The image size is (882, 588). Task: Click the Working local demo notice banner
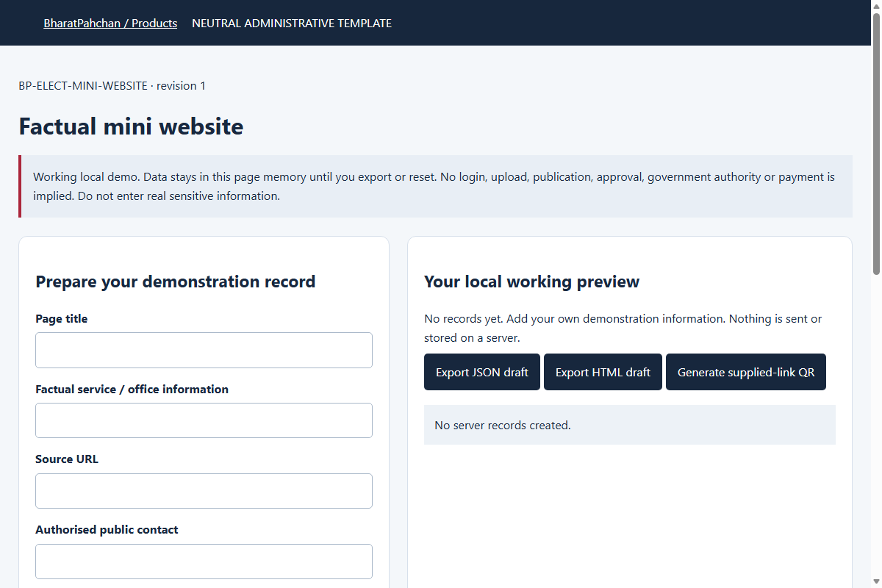click(435, 187)
